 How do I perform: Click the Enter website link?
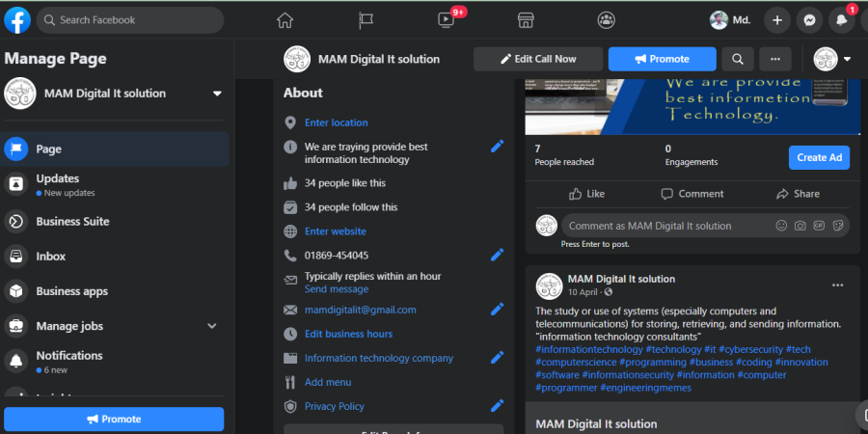(336, 231)
